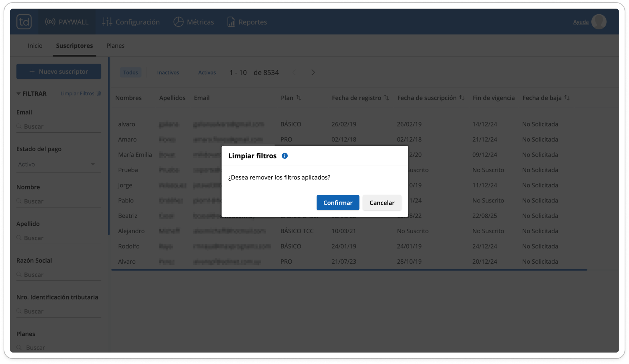Show Activos subscribers filter
The image size is (629, 364).
pos(207,72)
